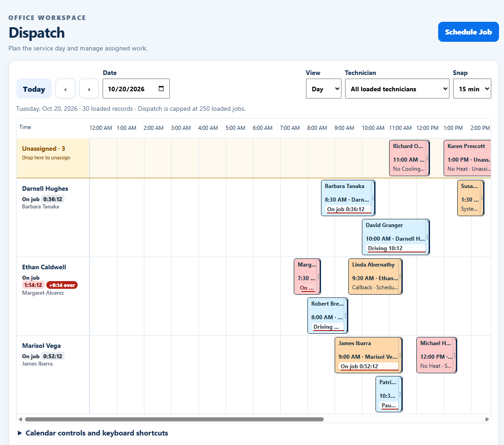
Task: Click 'On job 0:52:12' status inside James Ibarra's card
Action: pyautogui.click(x=369, y=366)
